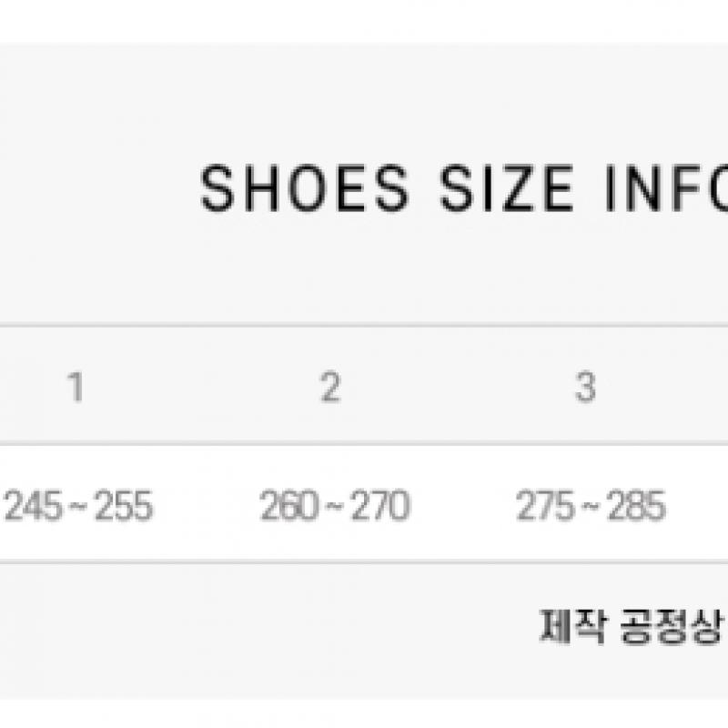Screen dimensions: 728x728
Task: Click the 275~285 size range cell
Action: click(x=591, y=506)
